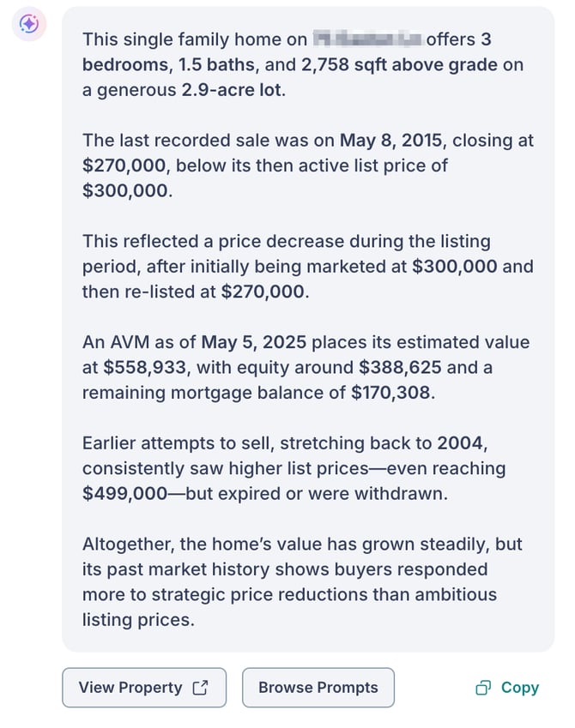Select the $558,933 estimated value figure
This screenshot has width=575, height=728.
(148, 367)
